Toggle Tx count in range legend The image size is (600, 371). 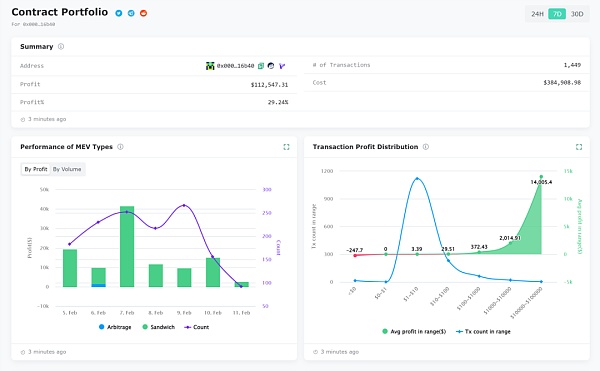pyautogui.click(x=483, y=332)
